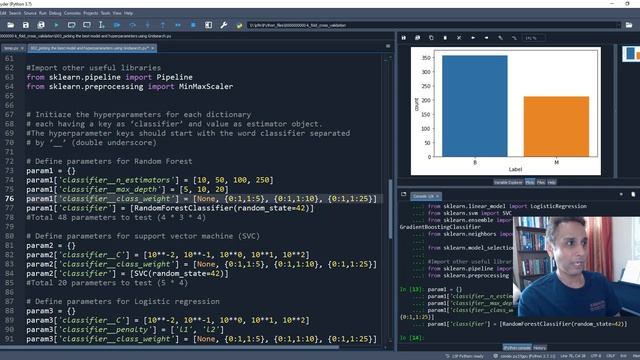
Task: Click 'MinMaxScaler' on line 64
Action: click(x=206, y=87)
